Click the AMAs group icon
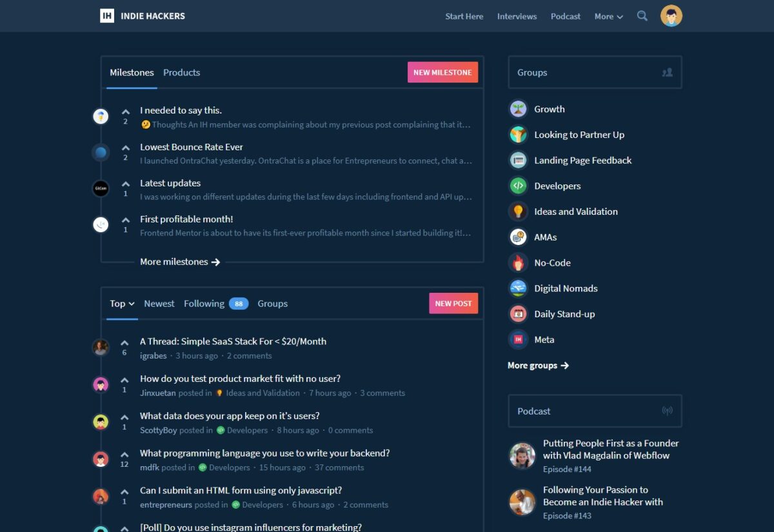The height and width of the screenshot is (532, 774). coord(517,237)
